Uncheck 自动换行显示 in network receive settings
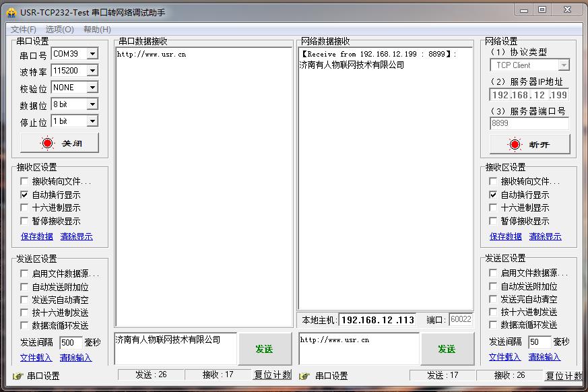 [494, 195]
